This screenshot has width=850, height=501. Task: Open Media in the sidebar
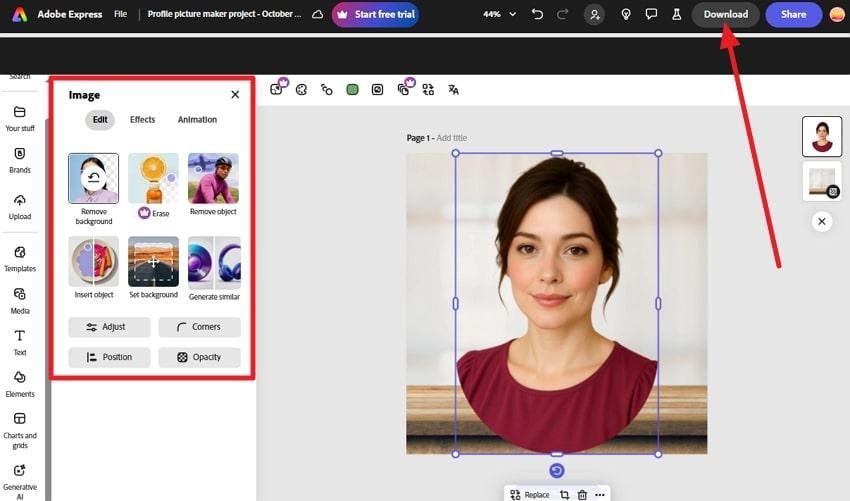(20, 301)
